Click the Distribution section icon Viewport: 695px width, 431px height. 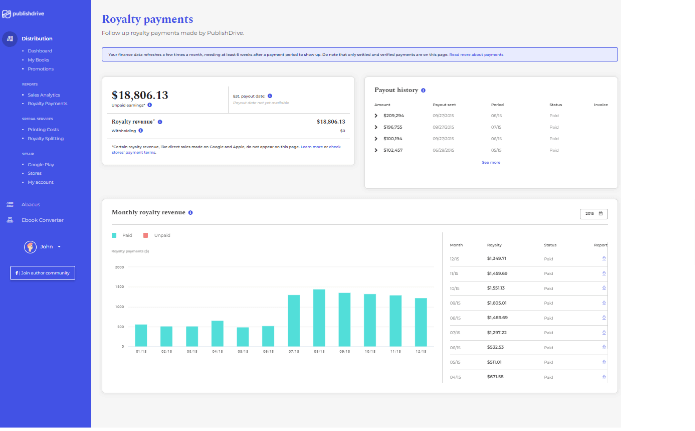click(x=11, y=38)
